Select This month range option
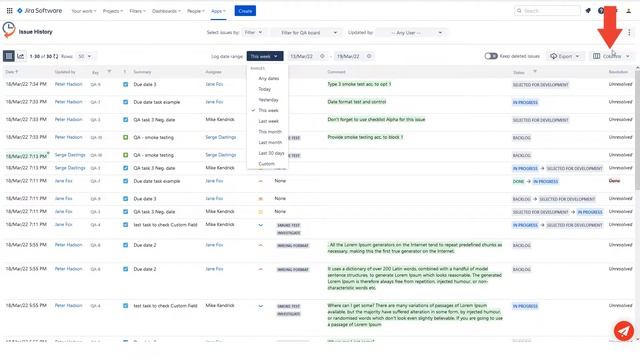This screenshot has width=640, height=360. point(268,131)
